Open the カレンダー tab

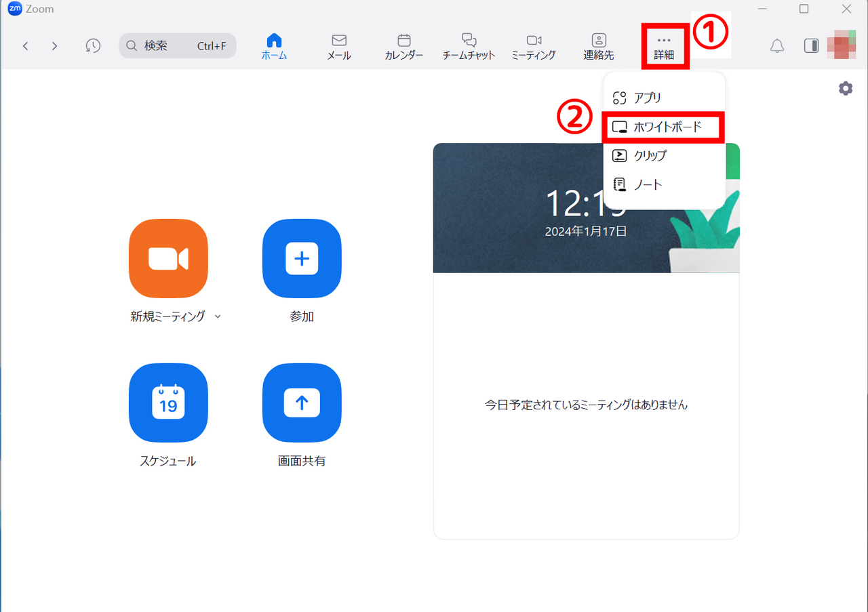(x=404, y=47)
